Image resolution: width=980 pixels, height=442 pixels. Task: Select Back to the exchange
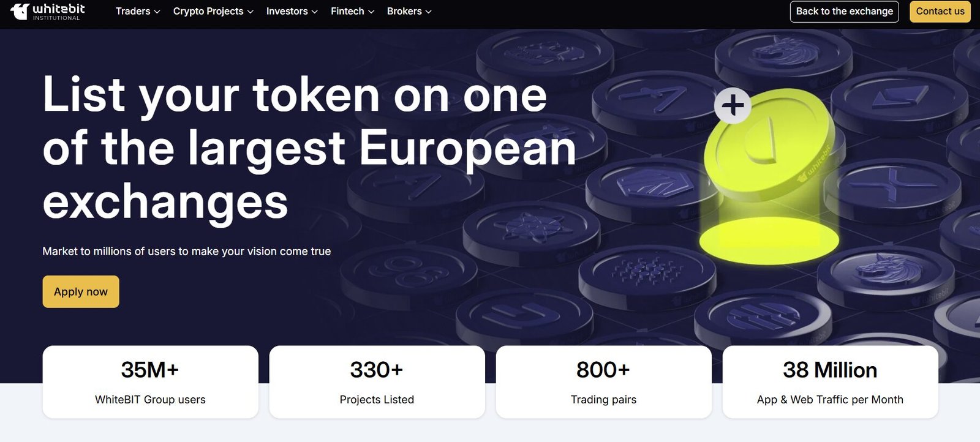(844, 11)
